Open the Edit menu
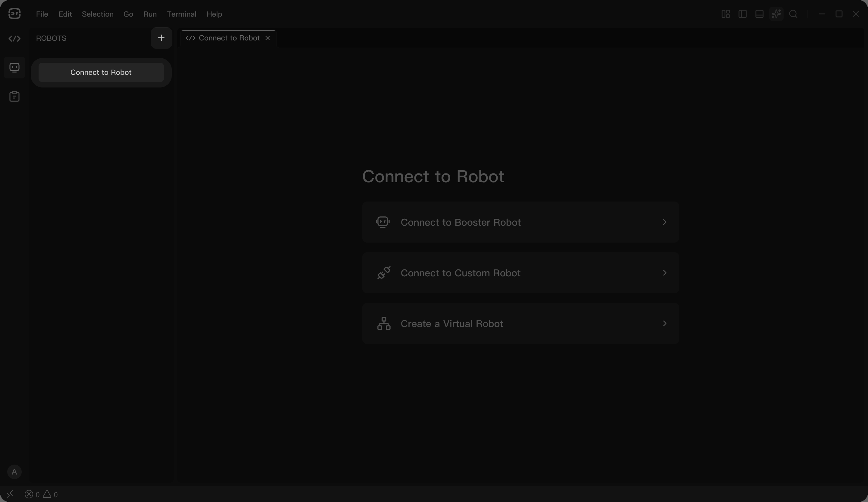The width and height of the screenshot is (868, 502). [x=65, y=14]
